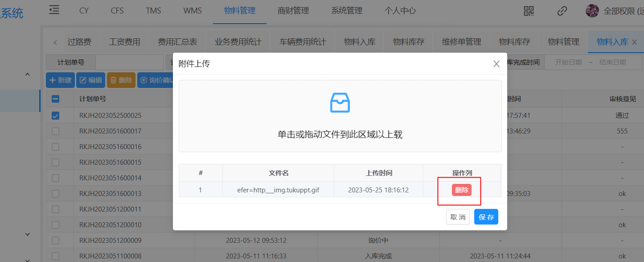Close the 附件上传 dialog with X
This screenshot has width=644, height=262.
(x=496, y=64)
